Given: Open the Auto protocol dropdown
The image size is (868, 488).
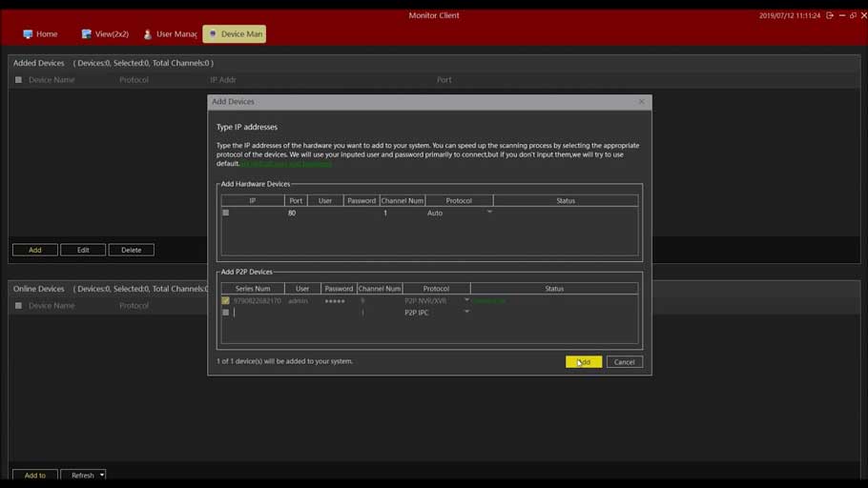Looking at the screenshot, I should (x=489, y=213).
